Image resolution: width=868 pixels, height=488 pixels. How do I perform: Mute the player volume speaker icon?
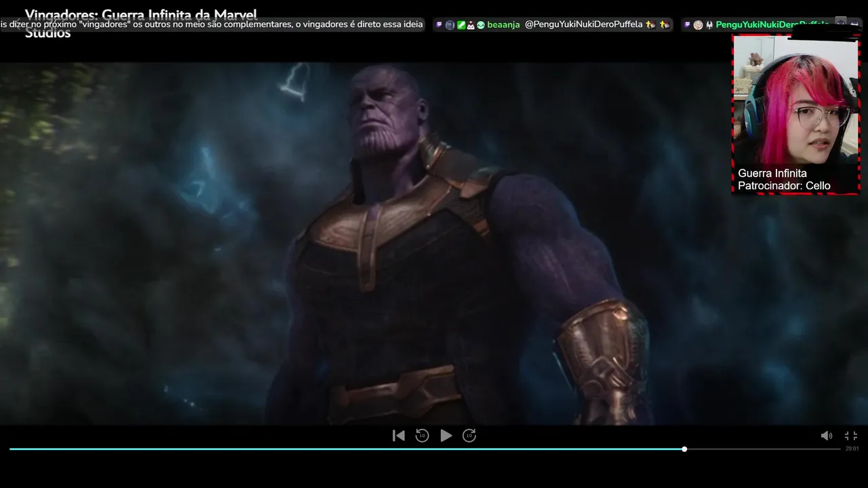[827, 436]
